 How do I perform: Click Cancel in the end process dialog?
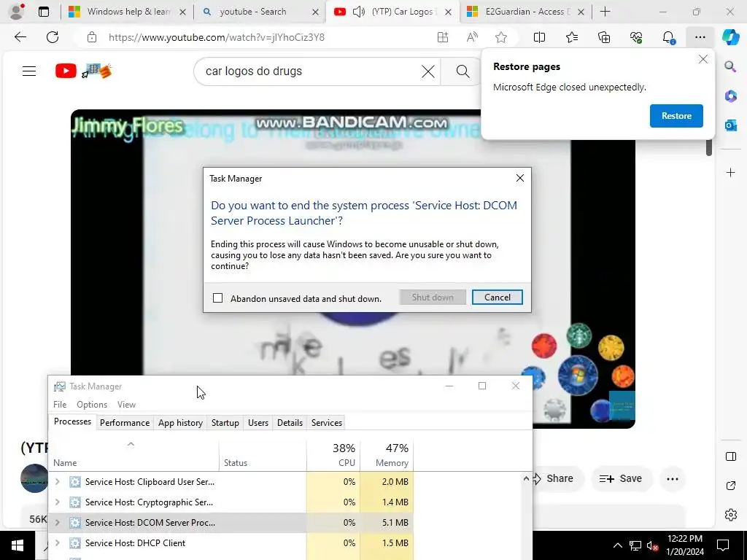point(497,297)
